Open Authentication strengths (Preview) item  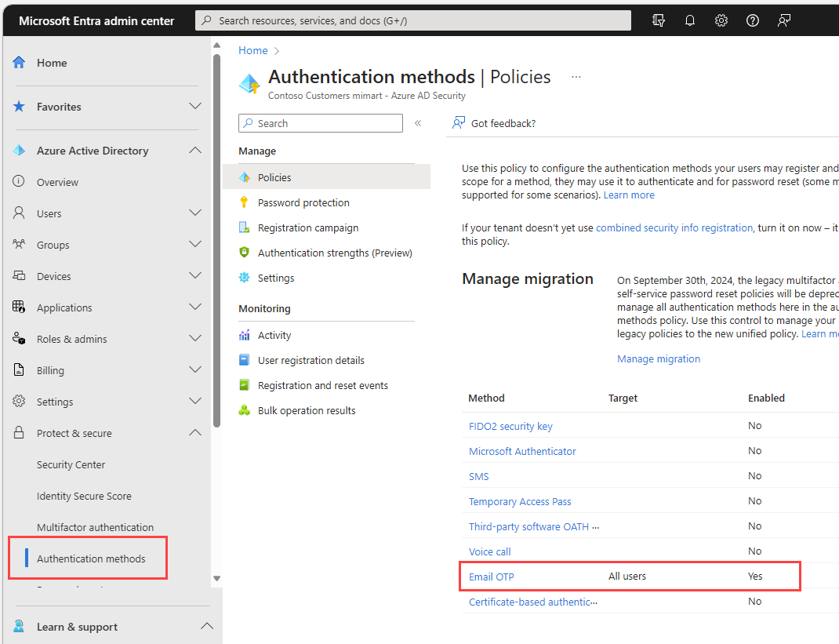click(x=335, y=253)
